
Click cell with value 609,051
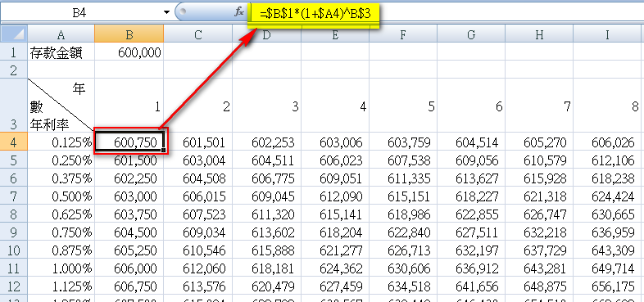[335, 178]
